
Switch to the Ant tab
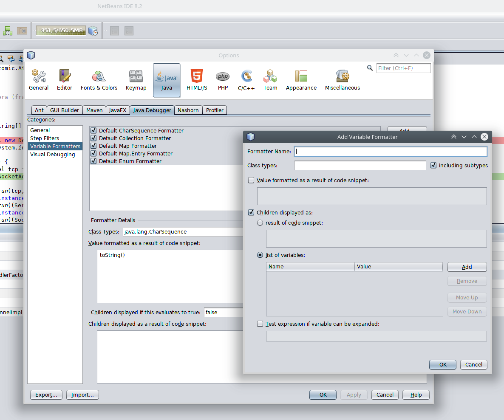click(x=39, y=110)
